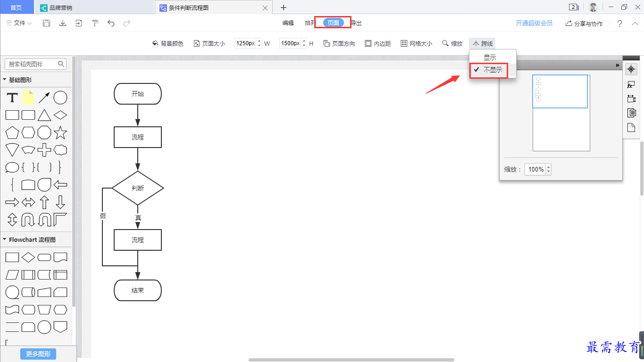Collapse the toolbar with the up chevron
The width and height of the screenshot is (644, 362).
(635, 23)
